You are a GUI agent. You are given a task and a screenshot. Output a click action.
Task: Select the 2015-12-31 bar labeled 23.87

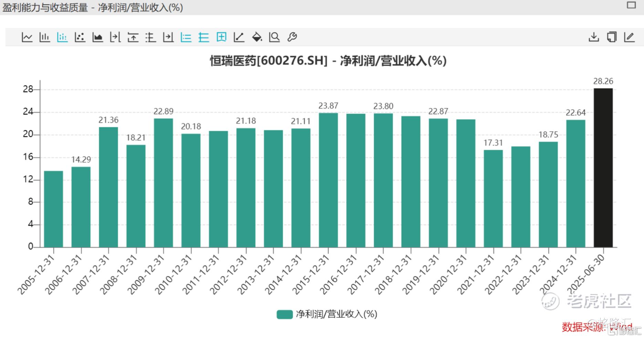click(x=328, y=180)
